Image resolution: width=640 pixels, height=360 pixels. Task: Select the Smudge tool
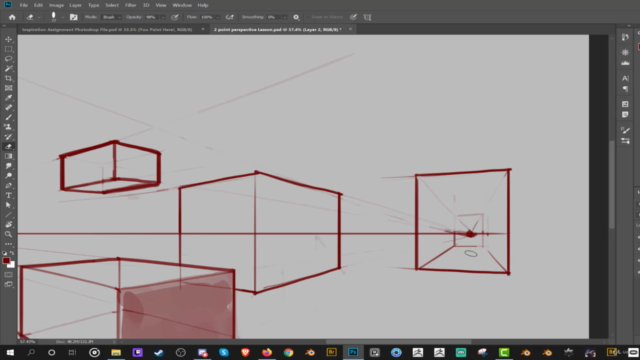point(8,166)
